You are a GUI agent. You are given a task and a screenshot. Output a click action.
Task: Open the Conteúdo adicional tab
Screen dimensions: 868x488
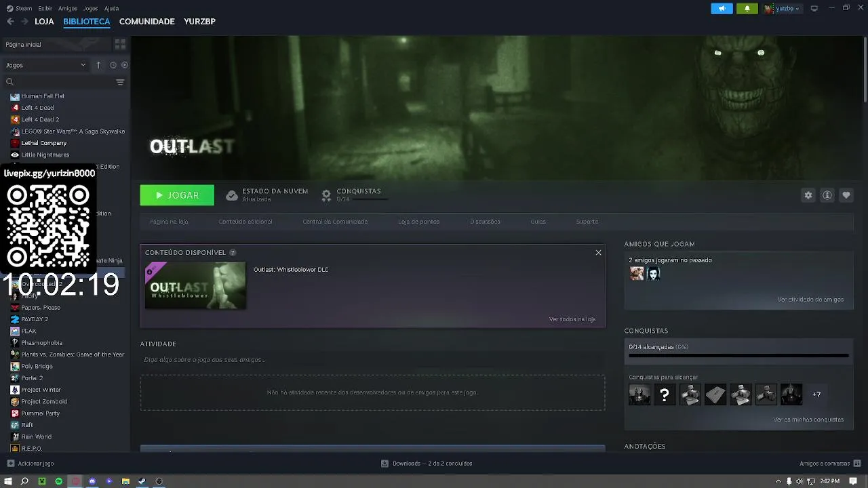tap(245, 222)
